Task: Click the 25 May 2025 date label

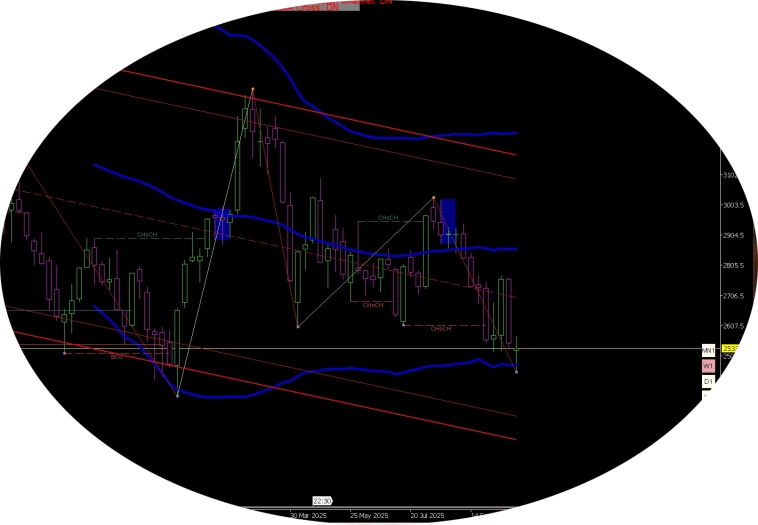Action: pyautogui.click(x=369, y=515)
